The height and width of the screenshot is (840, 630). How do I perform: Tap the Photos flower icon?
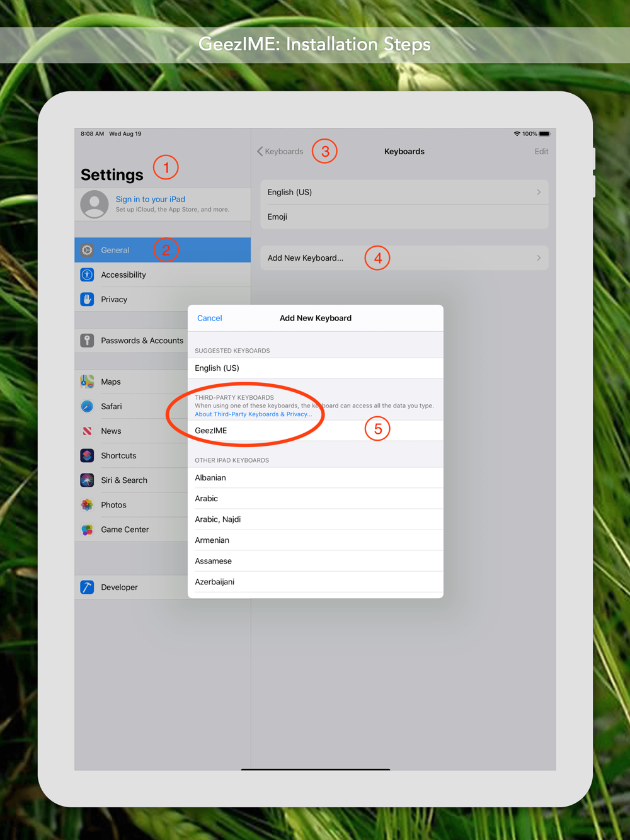(x=88, y=505)
